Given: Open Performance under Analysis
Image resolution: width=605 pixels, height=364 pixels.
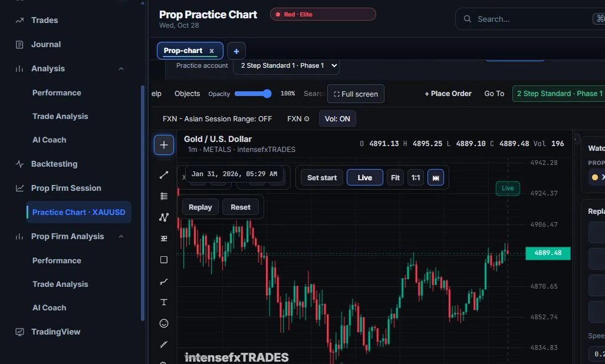Looking at the screenshot, I should coord(57,92).
